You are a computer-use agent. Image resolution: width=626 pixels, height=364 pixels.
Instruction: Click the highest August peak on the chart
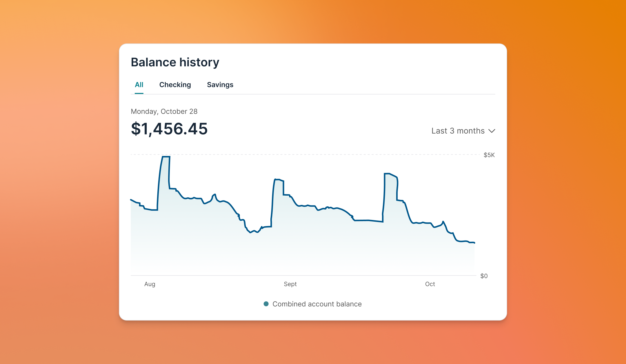(166, 157)
